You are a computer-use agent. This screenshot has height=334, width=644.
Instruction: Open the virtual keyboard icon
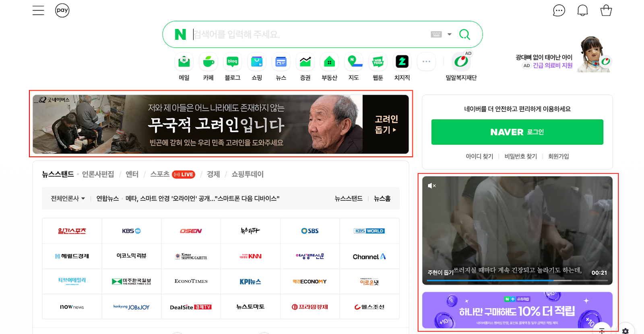[x=436, y=35]
